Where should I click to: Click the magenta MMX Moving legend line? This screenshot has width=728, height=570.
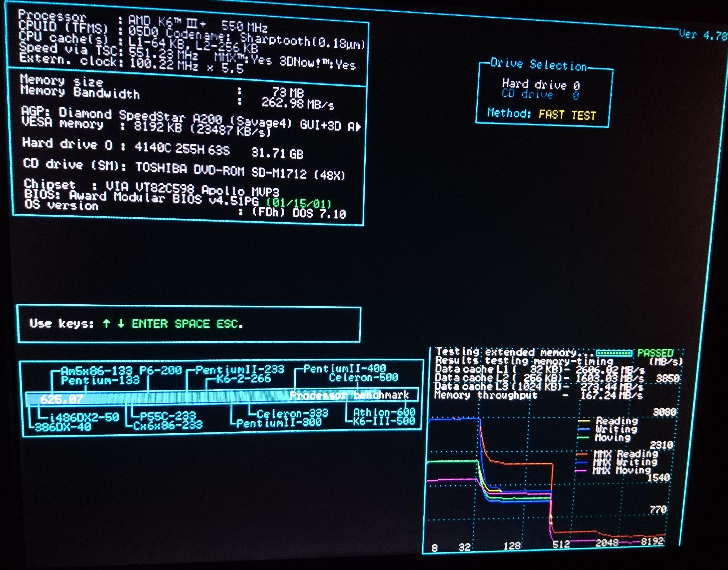click(580, 471)
